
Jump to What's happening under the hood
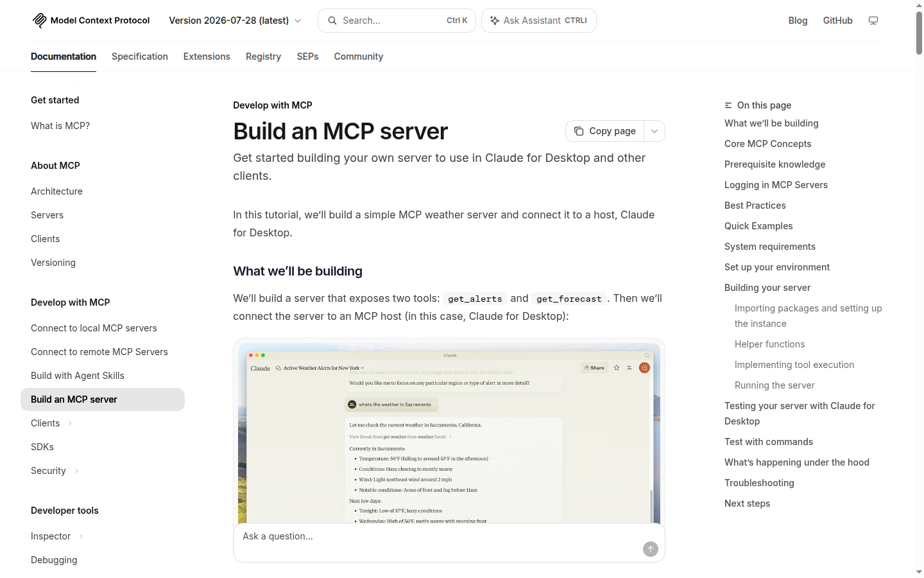click(x=797, y=462)
